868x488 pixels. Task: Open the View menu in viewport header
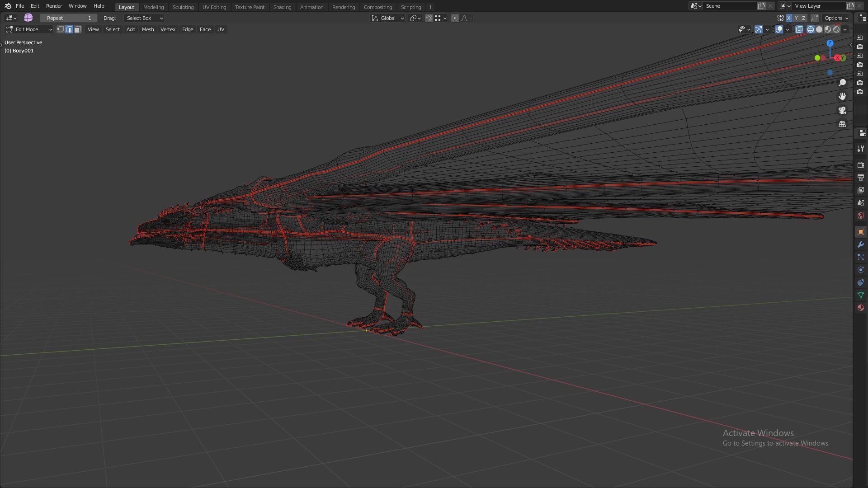(x=93, y=29)
